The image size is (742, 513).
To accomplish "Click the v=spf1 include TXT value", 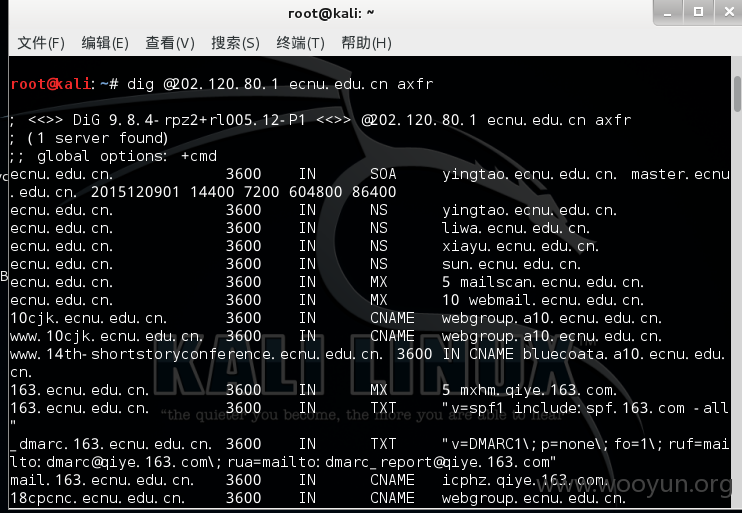I will [x=585, y=408].
